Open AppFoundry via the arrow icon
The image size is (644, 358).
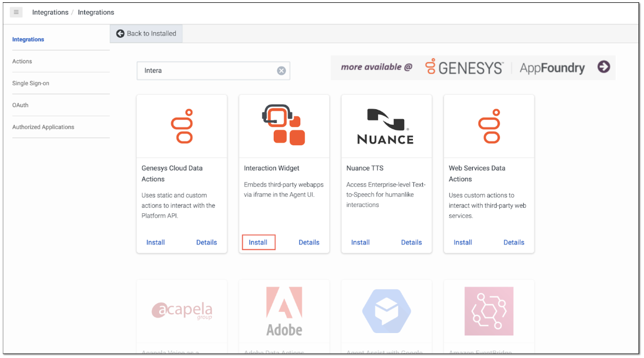coord(604,67)
